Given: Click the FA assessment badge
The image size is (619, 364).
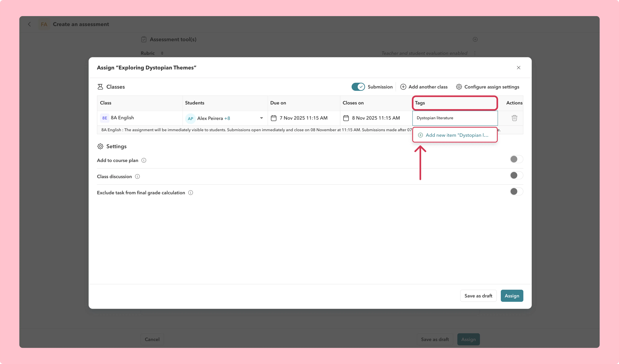Looking at the screenshot, I should [44, 24].
